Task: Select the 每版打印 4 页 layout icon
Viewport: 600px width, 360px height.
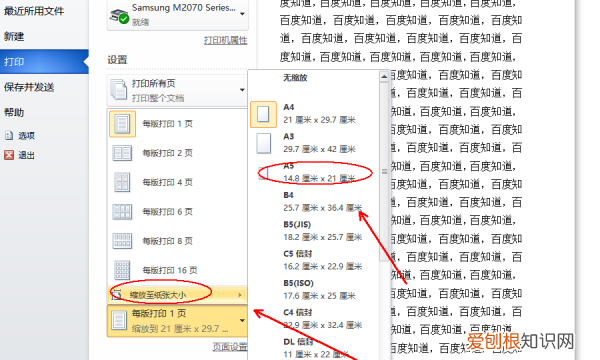Action: tap(122, 182)
